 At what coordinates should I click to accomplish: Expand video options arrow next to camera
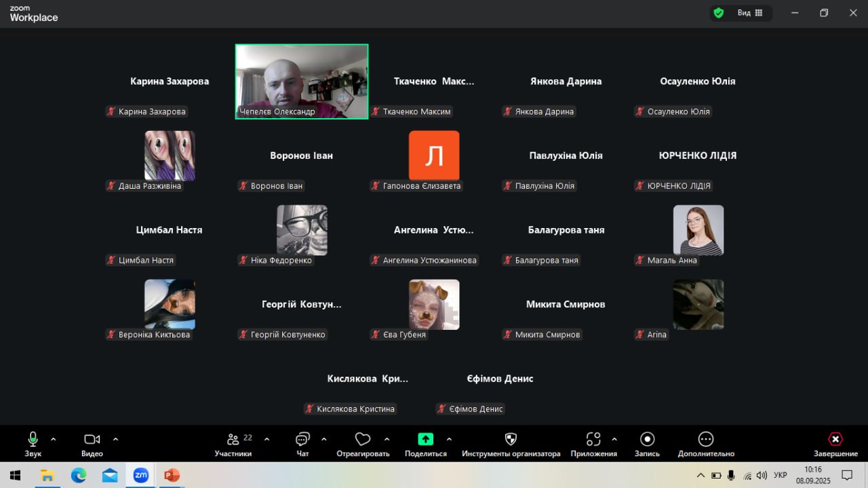(115, 439)
